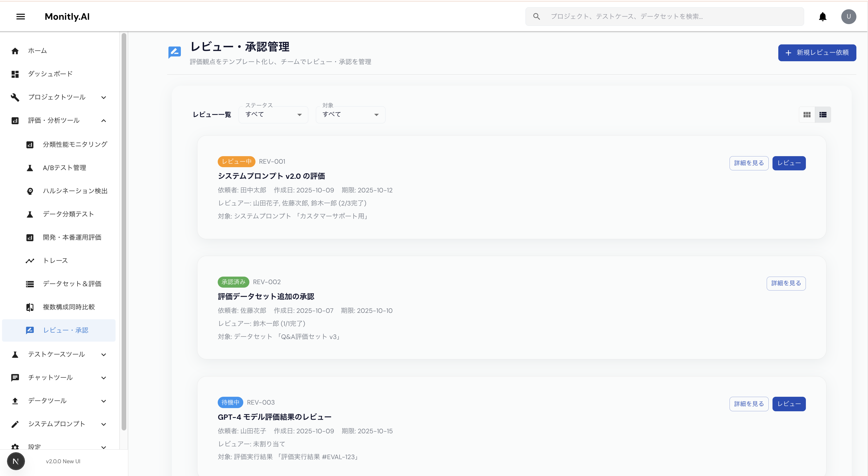Image resolution: width=868 pixels, height=476 pixels.
Task: Open the ステータス filter dropdown
Action: pos(273,115)
